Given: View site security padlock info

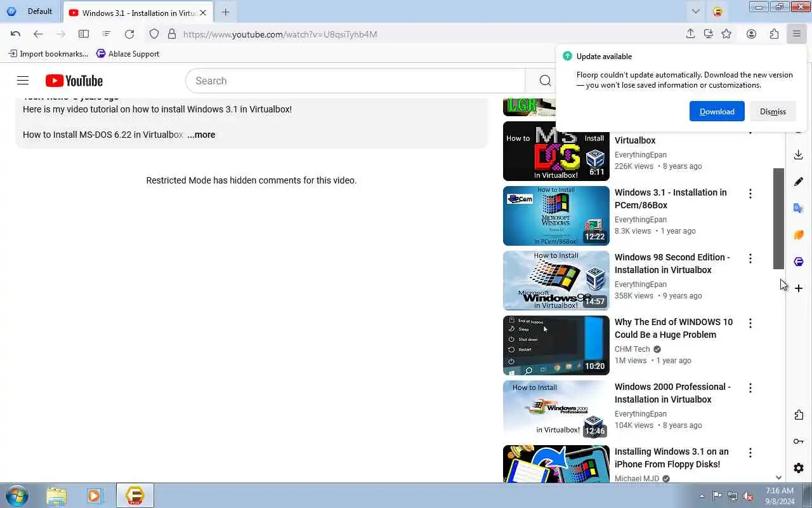Looking at the screenshot, I should point(171,34).
